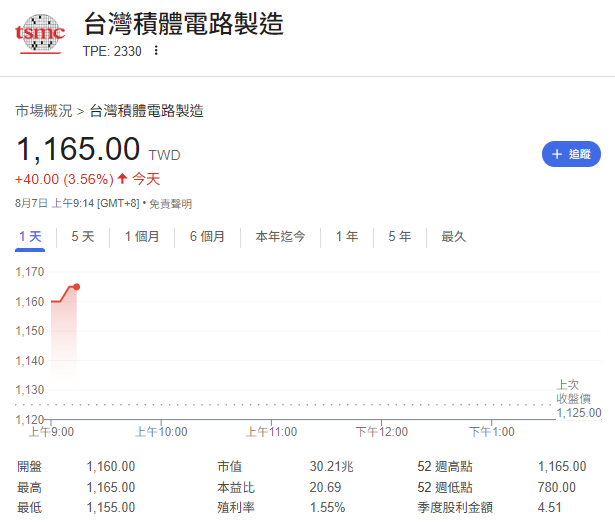Switch chart to 5 天 range
The image size is (615, 526).
click(x=83, y=237)
